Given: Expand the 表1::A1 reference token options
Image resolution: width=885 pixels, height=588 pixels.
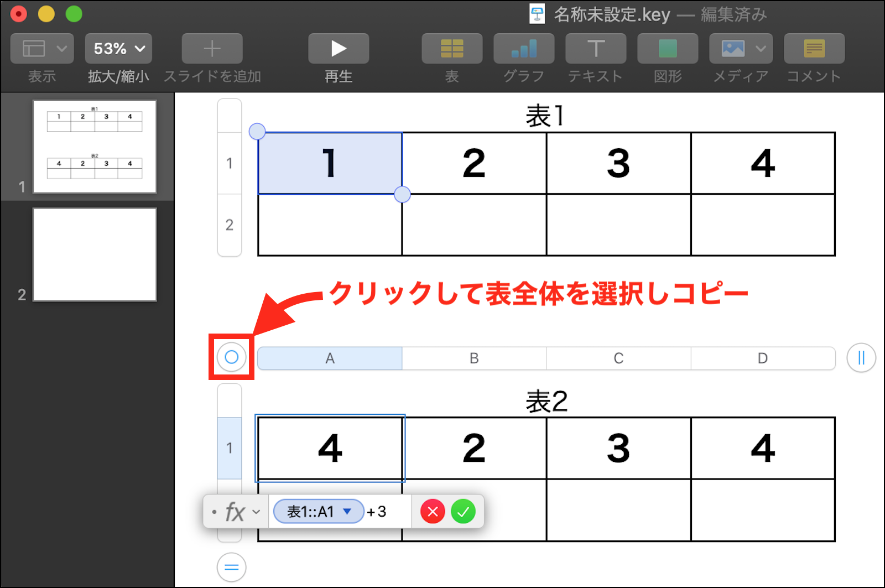Looking at the screenshot, I should [347, 511].
